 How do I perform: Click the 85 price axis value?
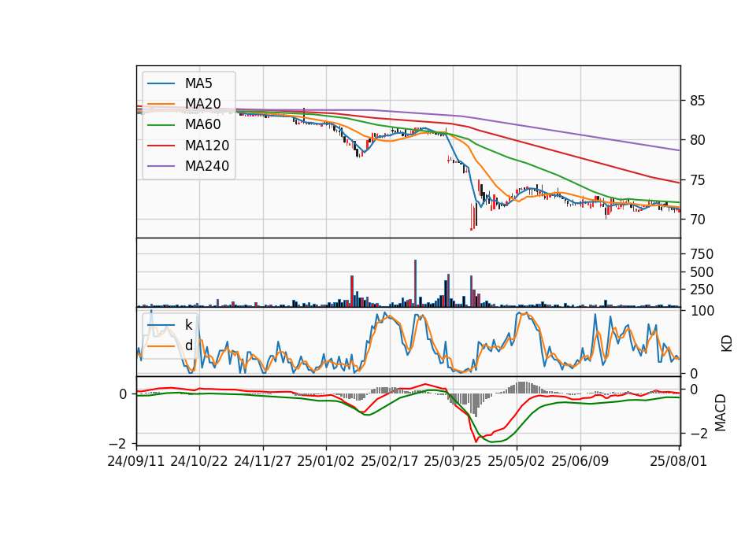pos(697,101)
